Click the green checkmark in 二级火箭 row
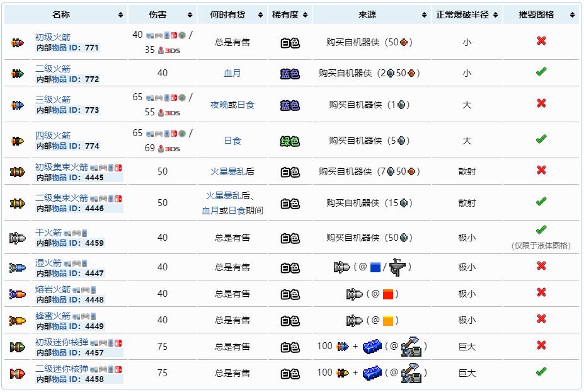 (541, 72)
